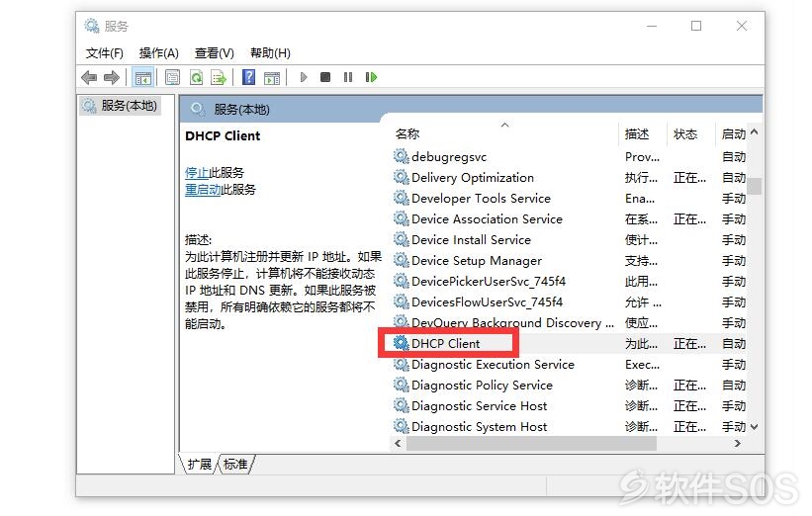Select the DHCP Client service name
This screenshot has width=812, height=516.
pyautogui.click(x=445, y=344)
